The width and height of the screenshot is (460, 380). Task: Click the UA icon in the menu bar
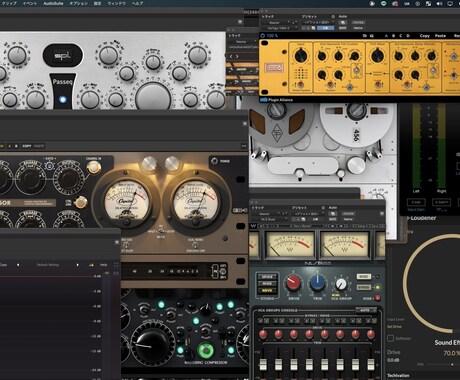pos(407,4)
